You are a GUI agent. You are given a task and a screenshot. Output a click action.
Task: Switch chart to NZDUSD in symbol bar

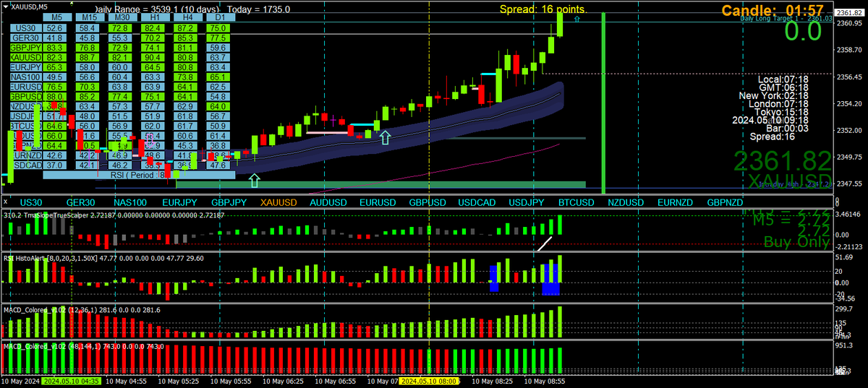coord(626,203)
